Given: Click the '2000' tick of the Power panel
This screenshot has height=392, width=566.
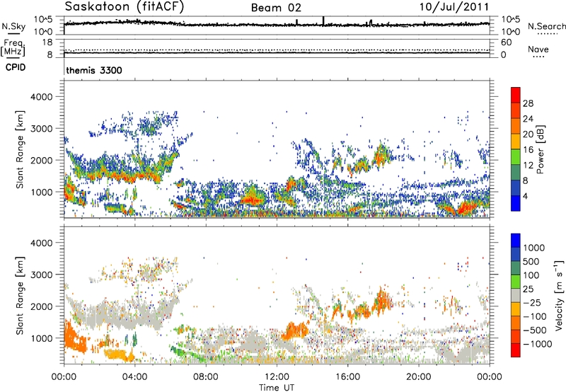Looking at the screenshot, I should 42,160.
